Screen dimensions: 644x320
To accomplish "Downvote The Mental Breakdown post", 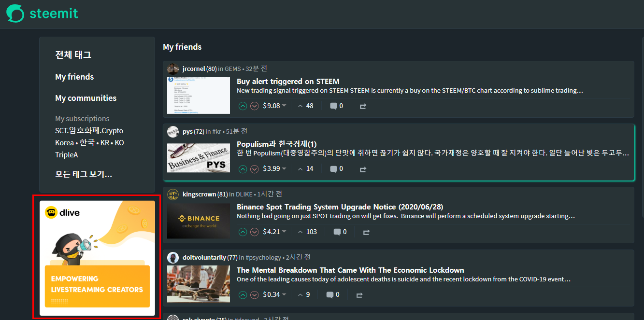I will (255, 294).
